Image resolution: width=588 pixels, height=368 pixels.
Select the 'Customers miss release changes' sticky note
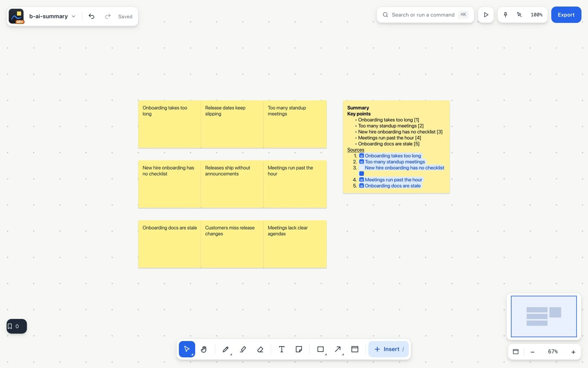coord(232,244)
